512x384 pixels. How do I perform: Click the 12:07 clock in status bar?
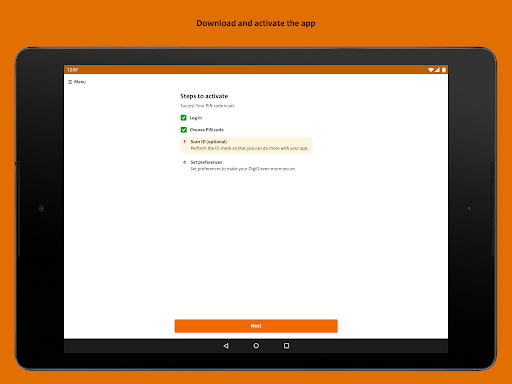coord(72,70)
